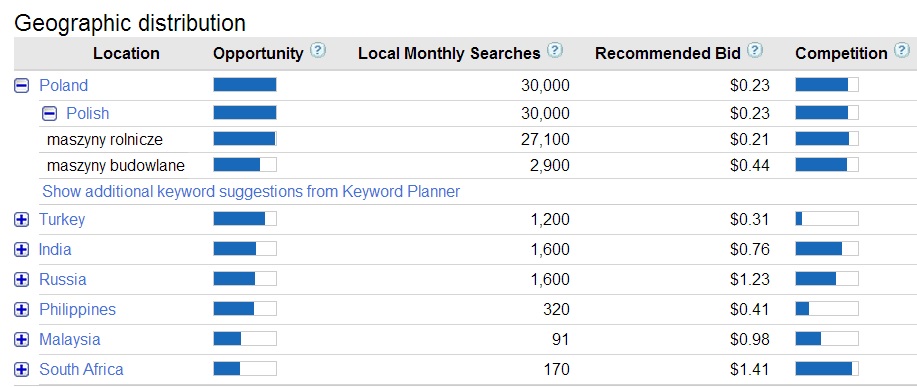Image resolution: width=917 pixels, height=387 pixels.
Task: Select Philippines' 320 searches value
Action: coord(556,309)
